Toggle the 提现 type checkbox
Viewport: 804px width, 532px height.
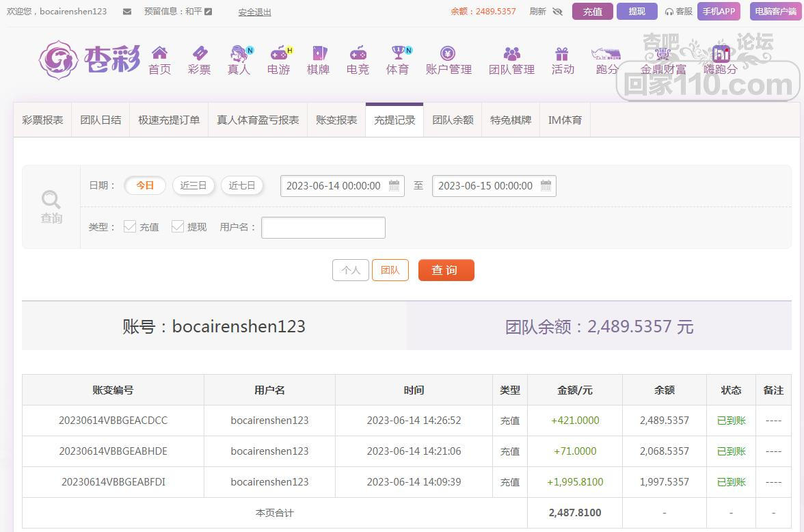click(178, 226)
